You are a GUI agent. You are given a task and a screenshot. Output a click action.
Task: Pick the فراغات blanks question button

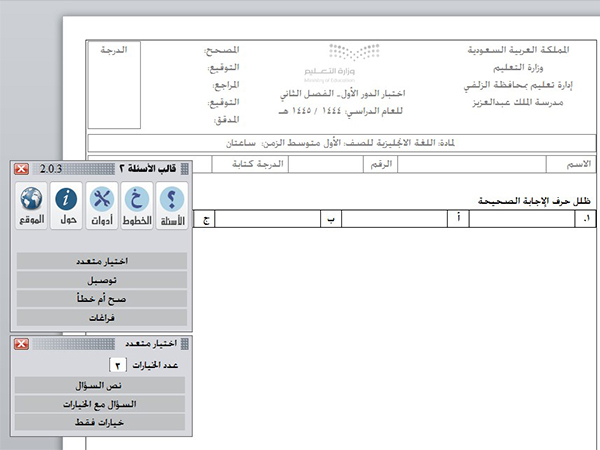[101, 317]
